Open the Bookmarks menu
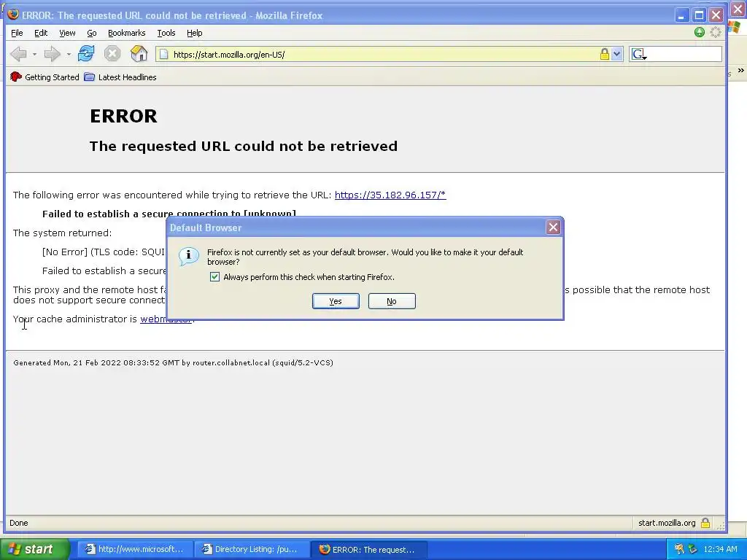The height and width of the screenshot is (560, 747). tap(126, 33)
